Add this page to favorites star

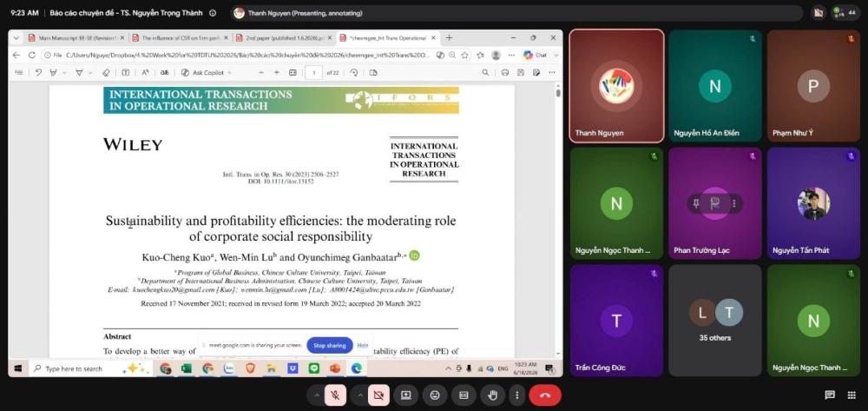(x=464, y=56)
